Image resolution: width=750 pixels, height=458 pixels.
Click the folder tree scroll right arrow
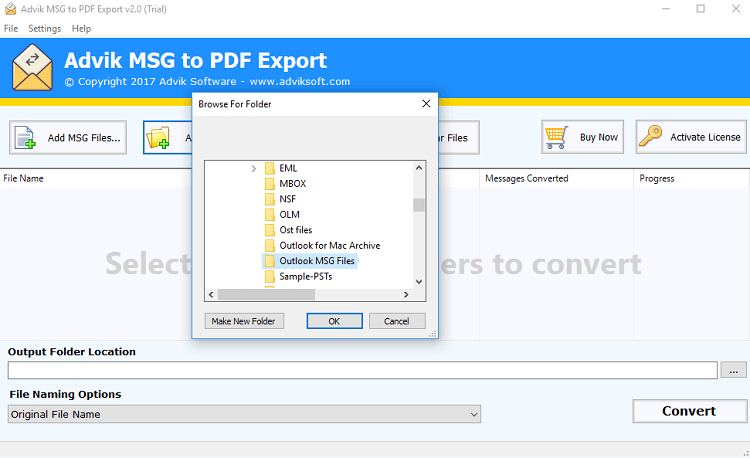[x=406, y=294]
